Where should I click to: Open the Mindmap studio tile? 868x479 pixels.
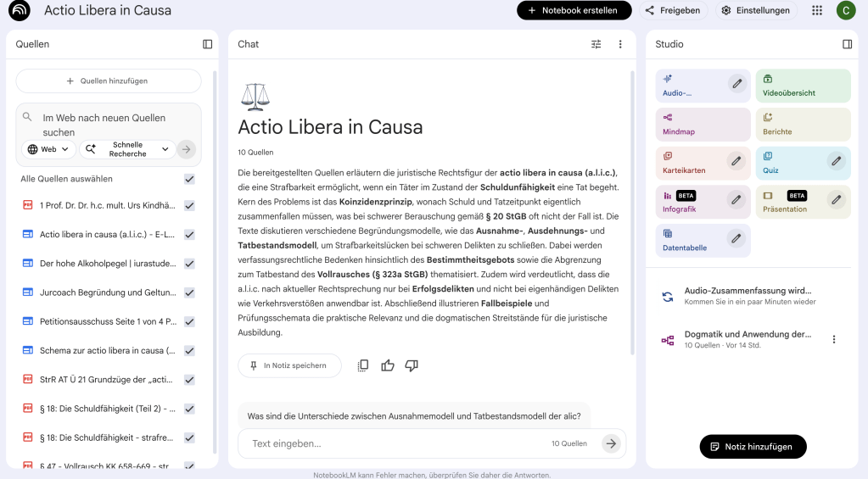[x=703, y=125]
